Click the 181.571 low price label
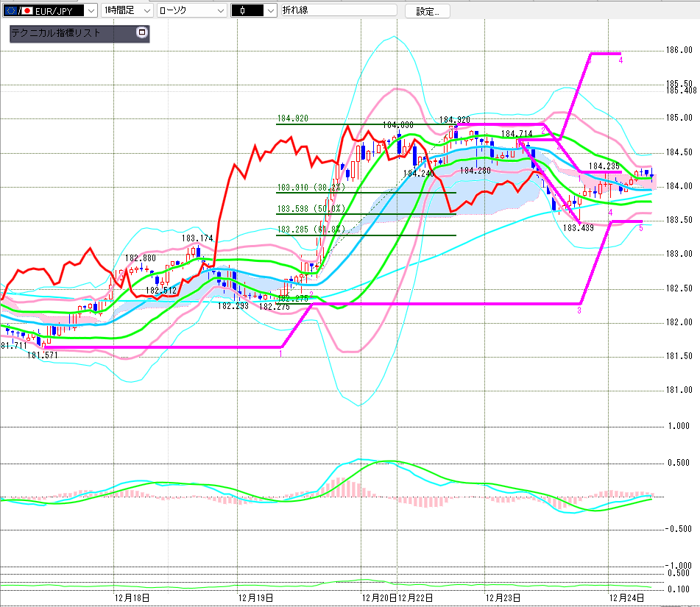Screen dimensions: 700x607 (x=43, y=355)
